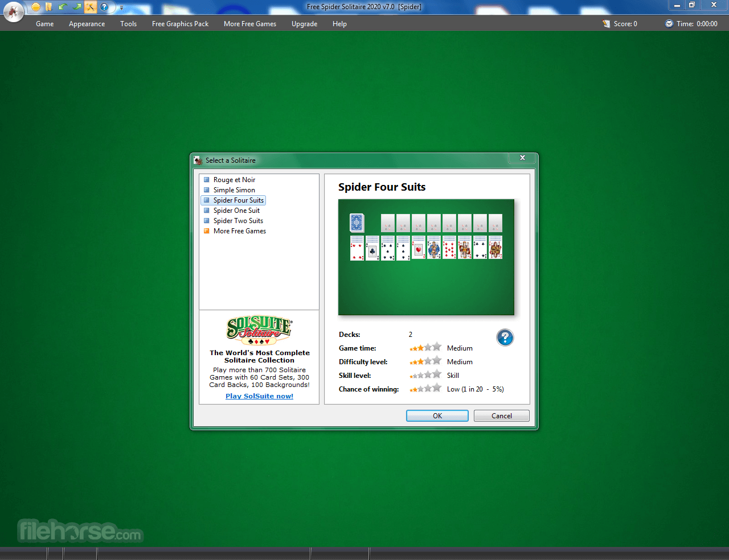729x560 pixels.
Task: Confirm selection with the OK button
Action: [x=437, y=416]
